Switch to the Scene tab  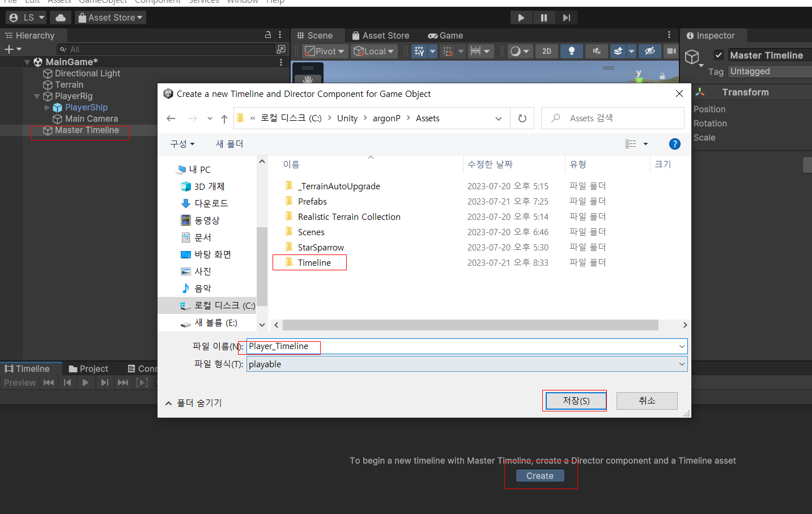tap(315, 36)
